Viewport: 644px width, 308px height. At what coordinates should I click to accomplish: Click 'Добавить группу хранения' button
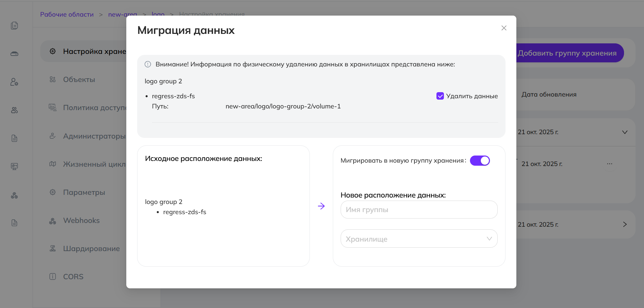(567, 53)
